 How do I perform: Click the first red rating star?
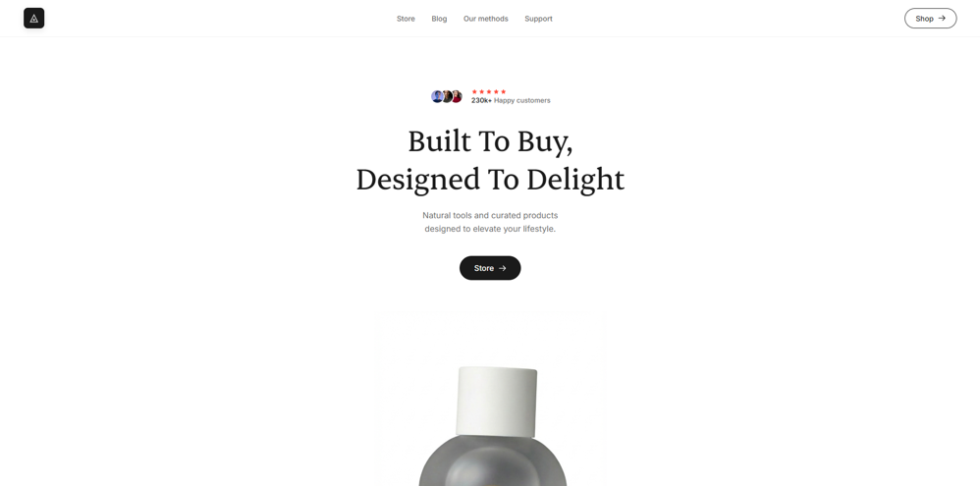474,92
